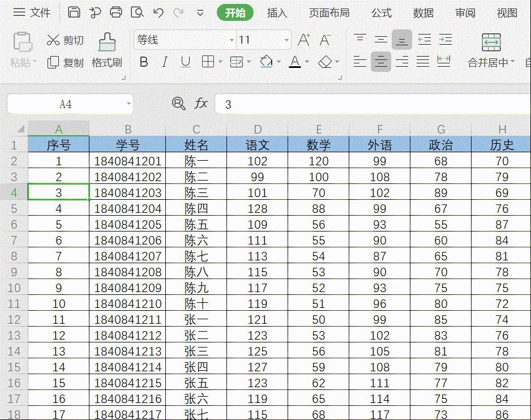Viewport: 531px width, 420px height.
Task: Apply underline to the selection
Action: [x=185, y=62]
